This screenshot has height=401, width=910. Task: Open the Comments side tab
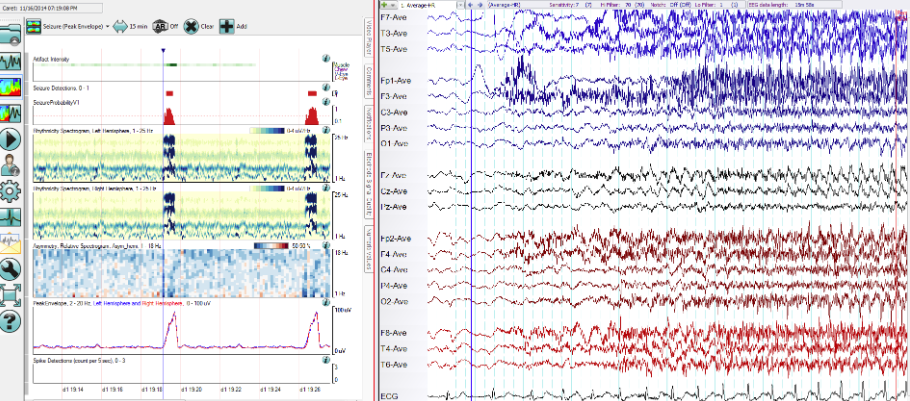[369, 79]
